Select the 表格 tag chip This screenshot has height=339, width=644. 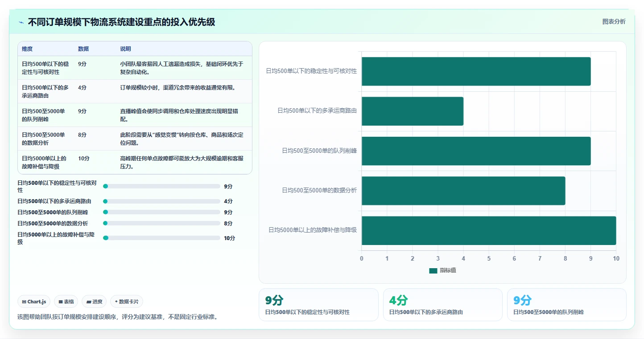(x=66, y=302)
